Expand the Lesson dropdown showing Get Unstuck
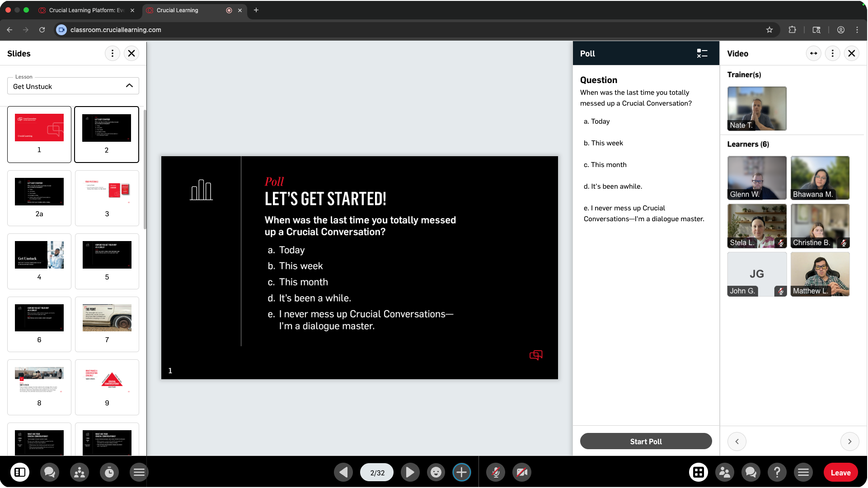The width and height of the screenshot is (868, 488). [x=73, y=86]
